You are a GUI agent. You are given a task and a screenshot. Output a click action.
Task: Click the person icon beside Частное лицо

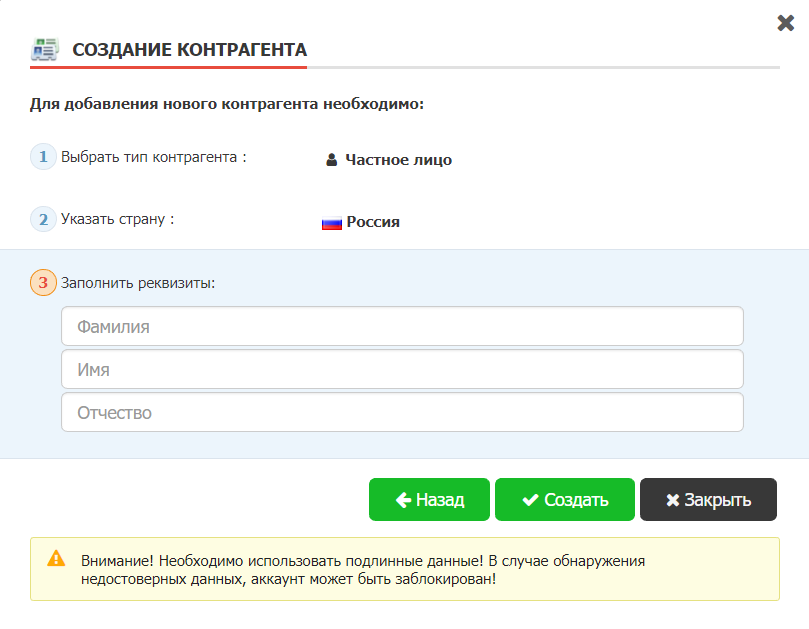click(x=332, y=160)
